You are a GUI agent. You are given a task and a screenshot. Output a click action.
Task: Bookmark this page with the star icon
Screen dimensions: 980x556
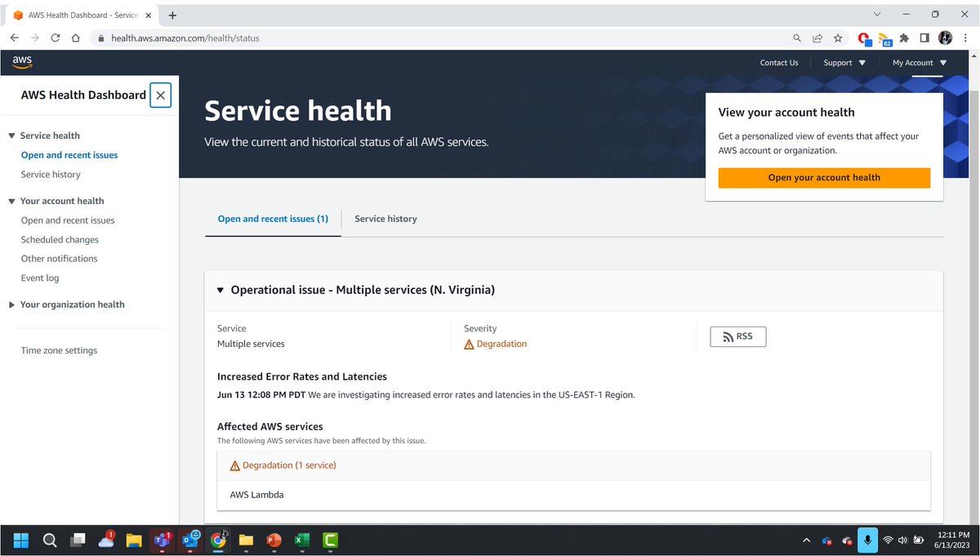838,38
